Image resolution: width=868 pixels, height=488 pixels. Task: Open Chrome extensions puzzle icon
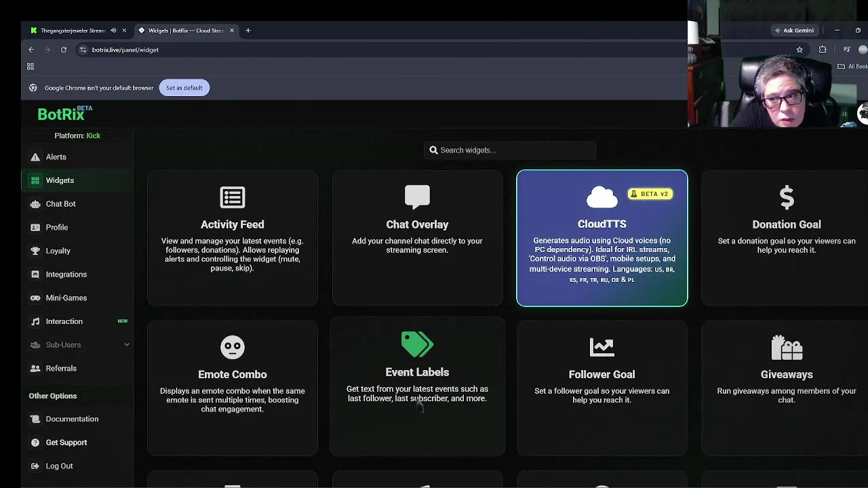click(x=823, y=49)
